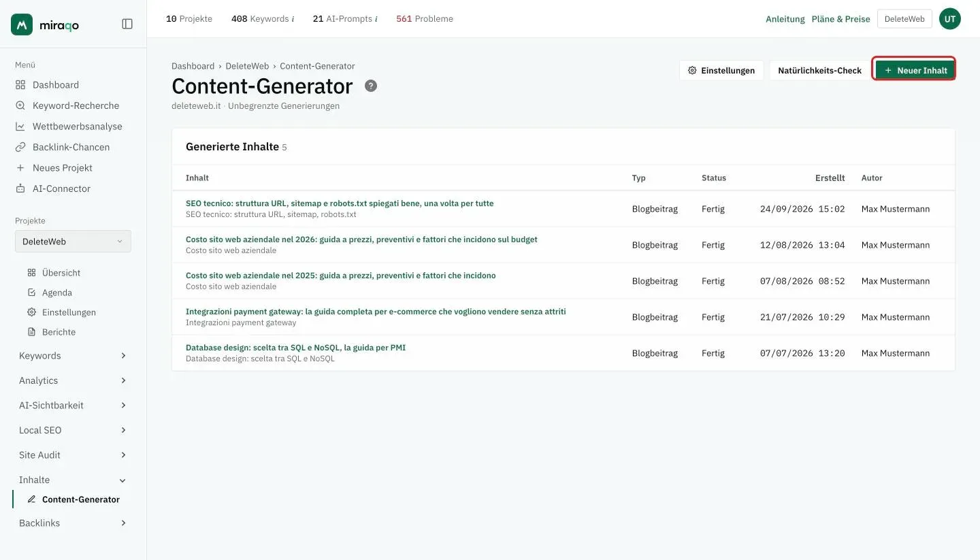This screenshot has width=980, height=560.
Task: Open the Integrazioni payment gateway article
Action: pyautogui.click(x=376, y=312)
